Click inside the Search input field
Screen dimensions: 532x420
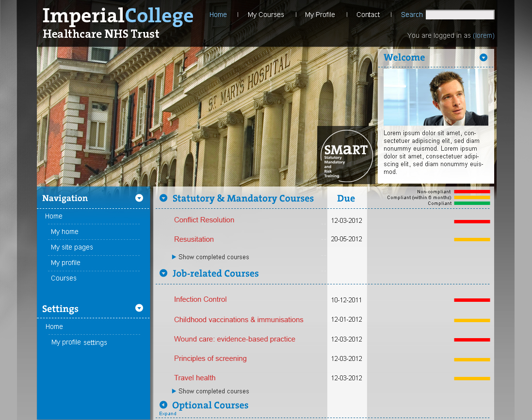460,14
